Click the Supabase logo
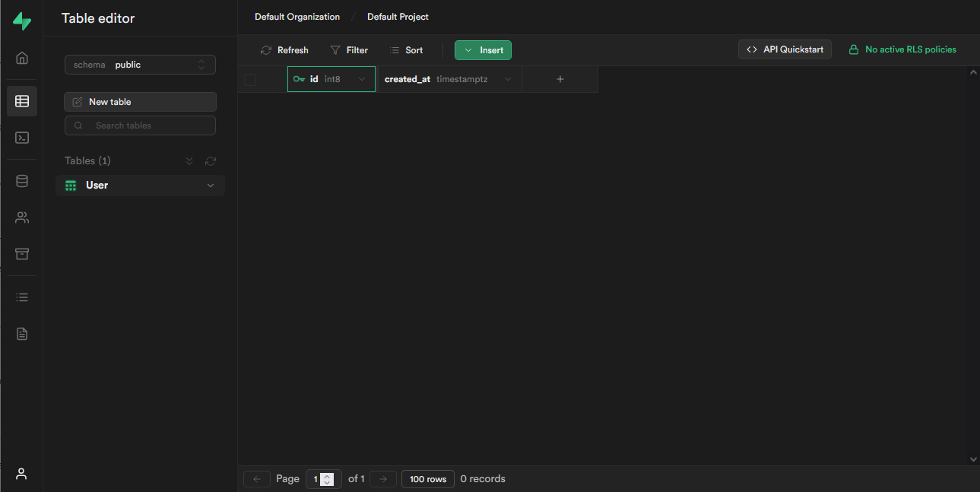This screenshot has width=980, height=492. (x=21, y=21)
